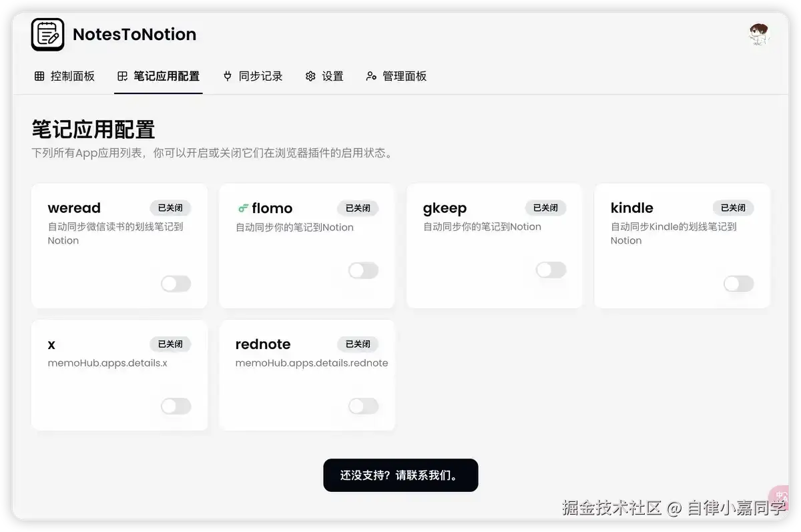Click the weread card title

coord(74,208)
